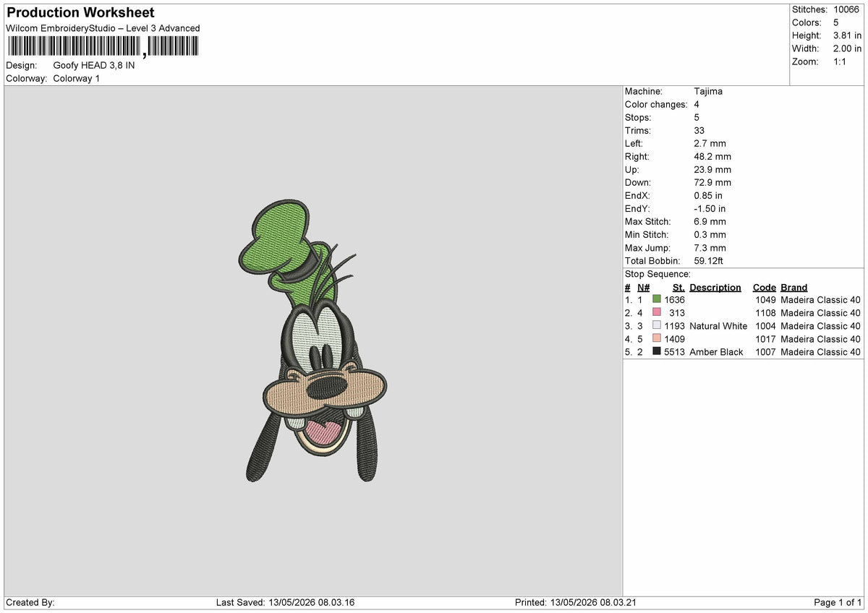Click the barcode under the Wilcom header
This screenshot has width=868, height=613.
102,47
